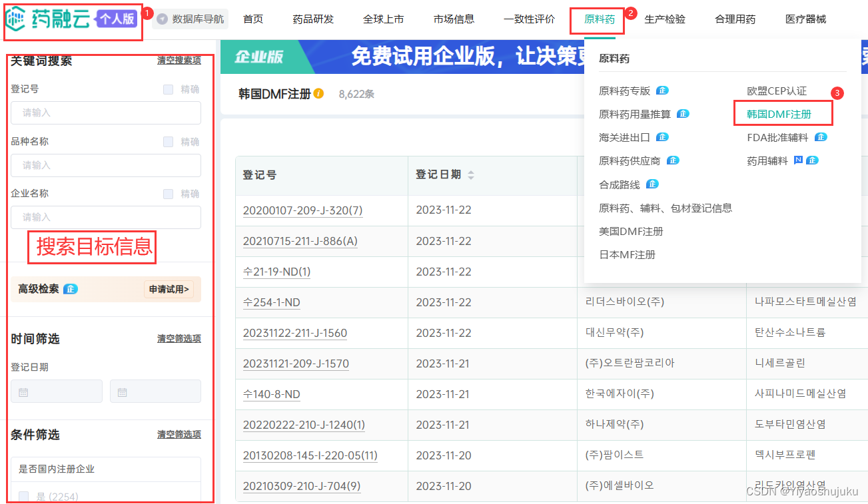Open registration 20200107-209-J-320(7)
Screen dimensions: 868x504
(302, 210)
